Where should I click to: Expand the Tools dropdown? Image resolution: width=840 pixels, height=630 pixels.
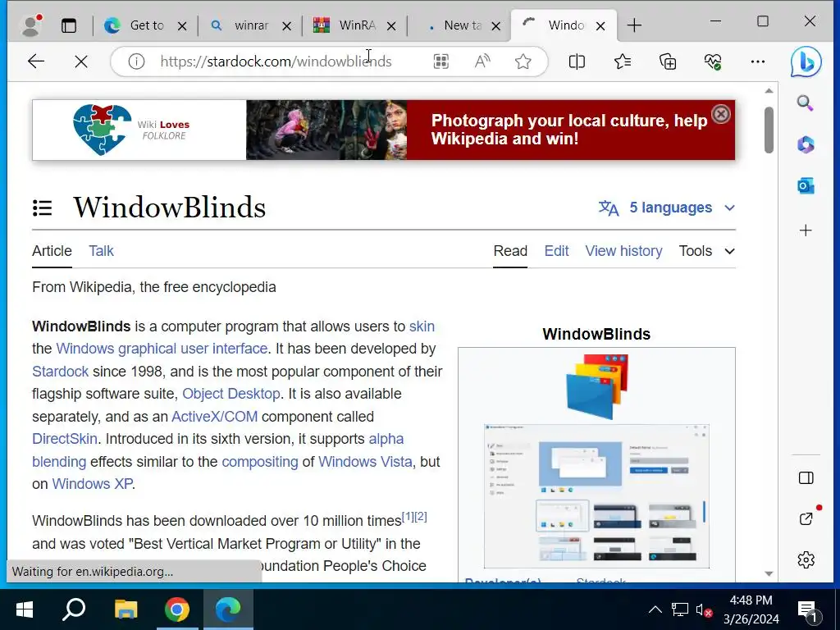(x=706, y=251)
